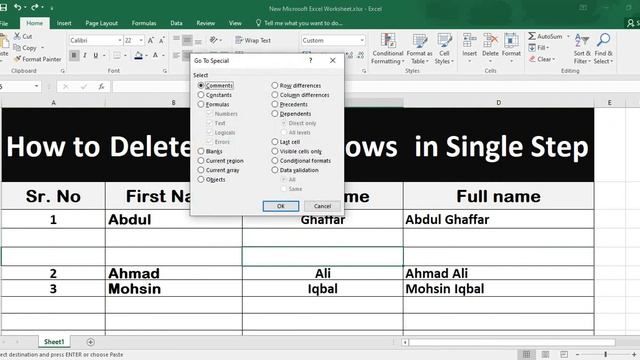The width and height of the screenshot is (640, 360).
Task: Click the Cut scissors icon
Action: 17,36
